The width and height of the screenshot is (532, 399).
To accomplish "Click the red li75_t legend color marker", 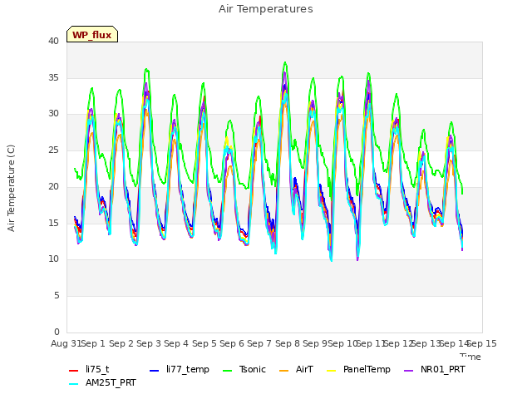I will click(74, 371).
